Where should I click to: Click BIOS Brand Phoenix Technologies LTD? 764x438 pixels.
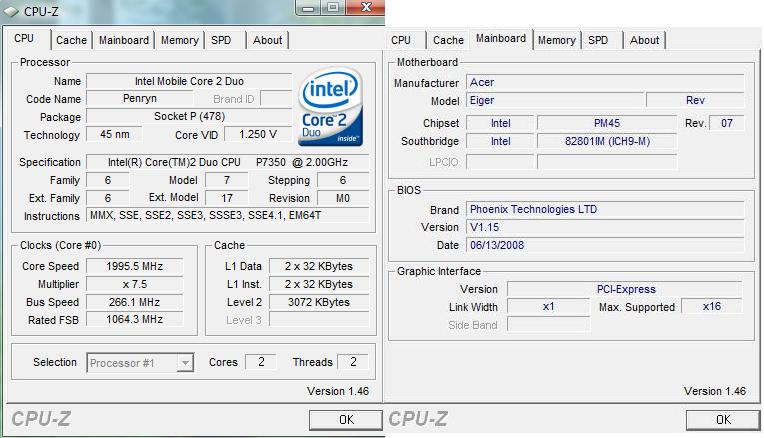tap(605, 209)
